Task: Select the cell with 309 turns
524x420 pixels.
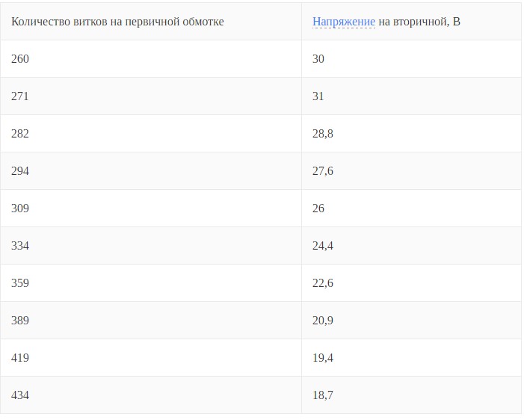Action: [20, 209]
